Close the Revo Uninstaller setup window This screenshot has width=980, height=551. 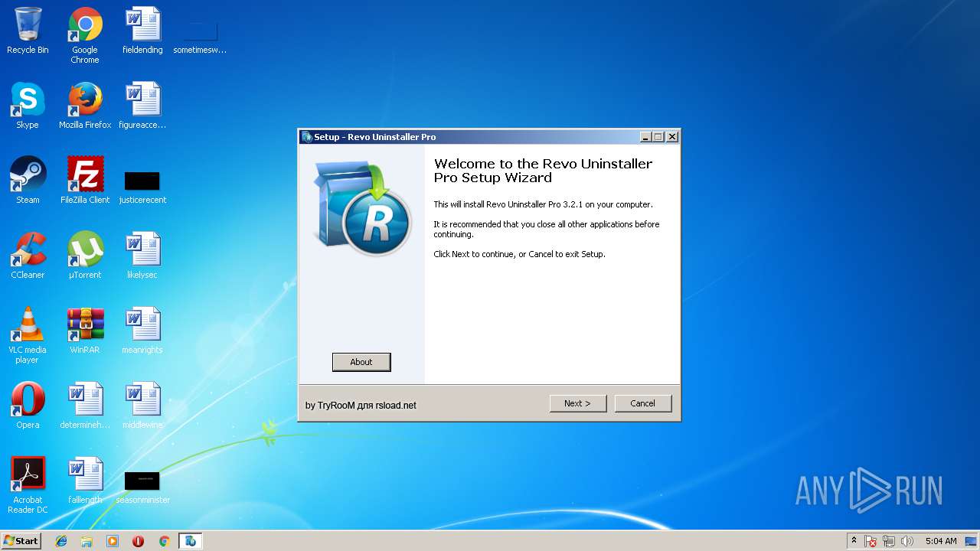[x=672, y=137]
